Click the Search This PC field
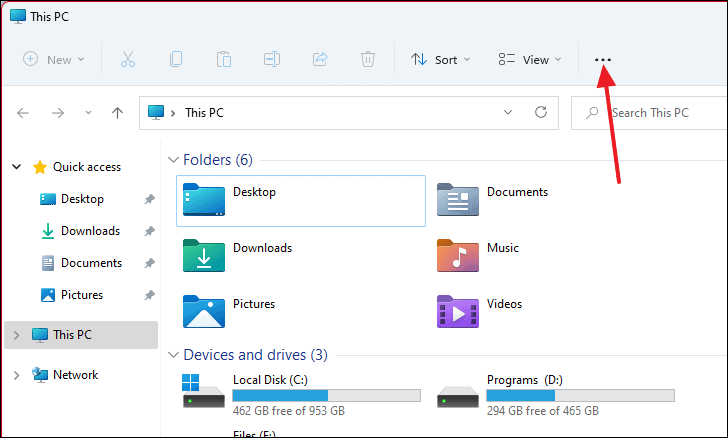The width and height of the screenshot is (728, 438). 650,113
